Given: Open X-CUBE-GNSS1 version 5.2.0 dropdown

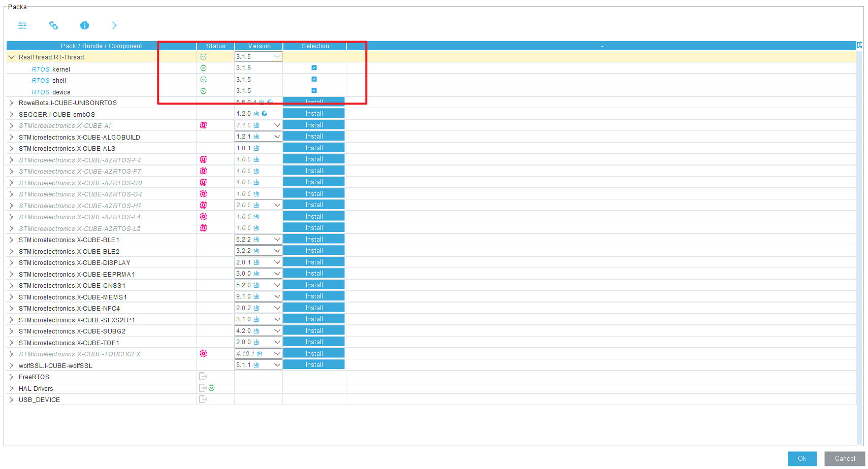Looking at the screenshot, I should pos(277,285).
